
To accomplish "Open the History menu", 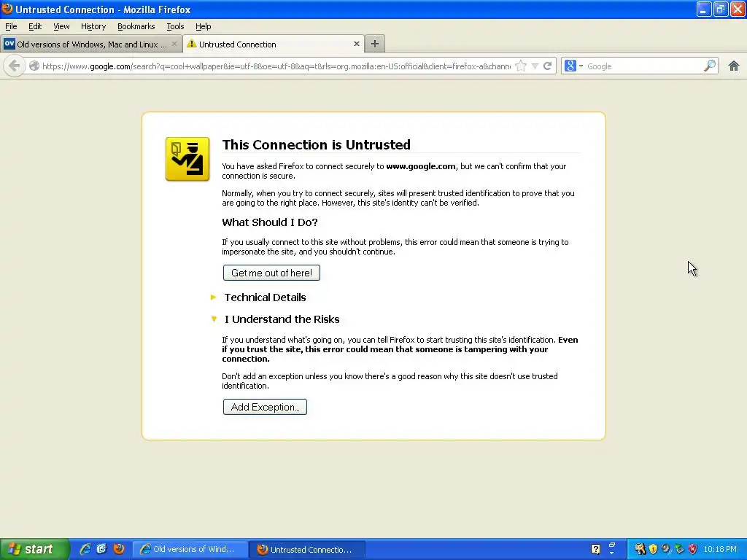I will click(93, 26).
